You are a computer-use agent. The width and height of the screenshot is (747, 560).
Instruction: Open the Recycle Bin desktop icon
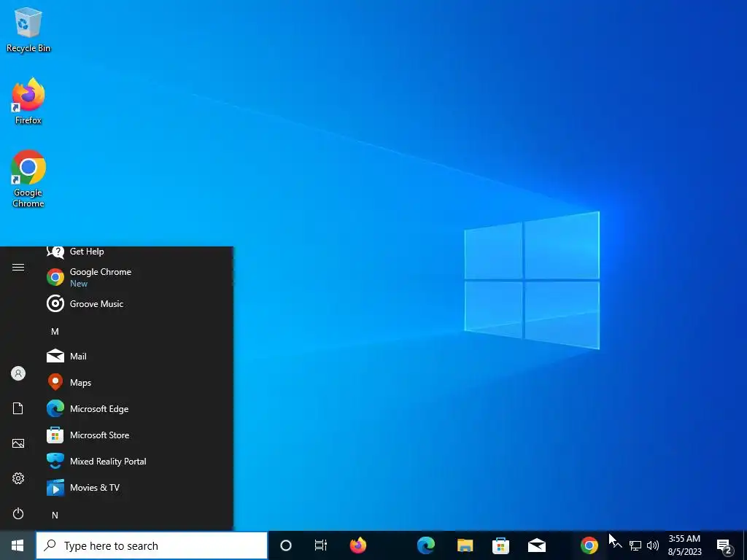point(28,30)
